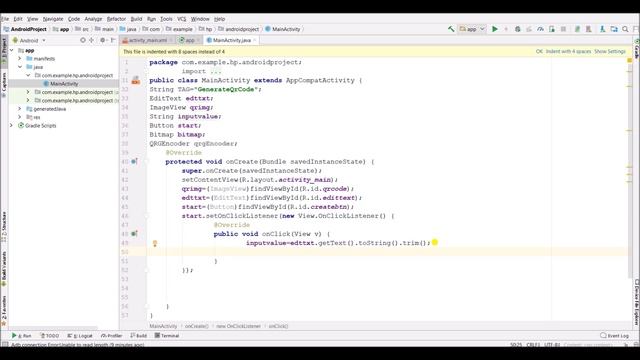Click the Collapse All icon in Project panel
640x360 pixels.
(91, 40)
